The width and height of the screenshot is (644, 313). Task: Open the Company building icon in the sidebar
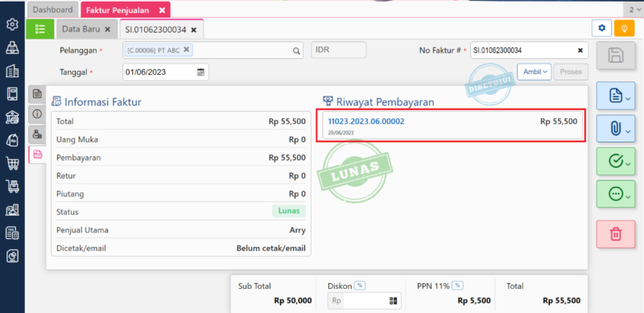coord(12,71)
